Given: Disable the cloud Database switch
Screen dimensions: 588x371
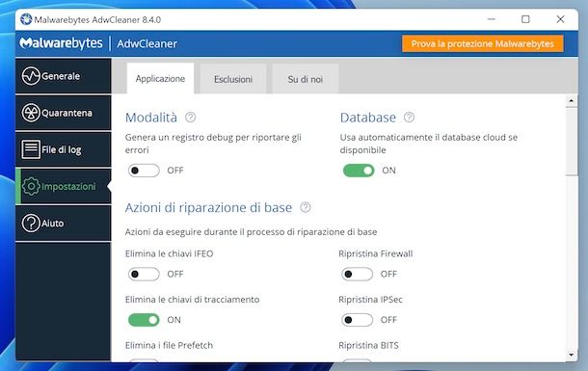Looking at the screenshot, I should pyautogui.click(x=359, y=171).
